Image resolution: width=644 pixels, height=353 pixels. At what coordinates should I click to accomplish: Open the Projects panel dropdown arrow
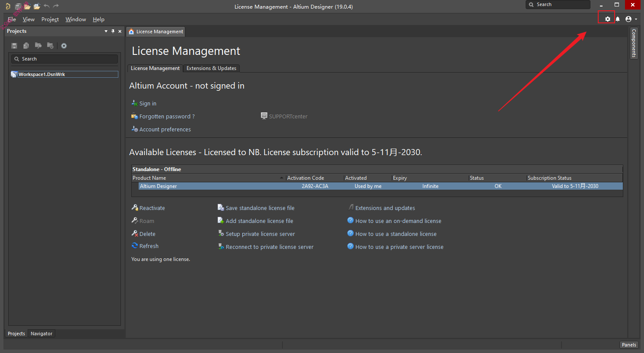[x=106, y=31]
